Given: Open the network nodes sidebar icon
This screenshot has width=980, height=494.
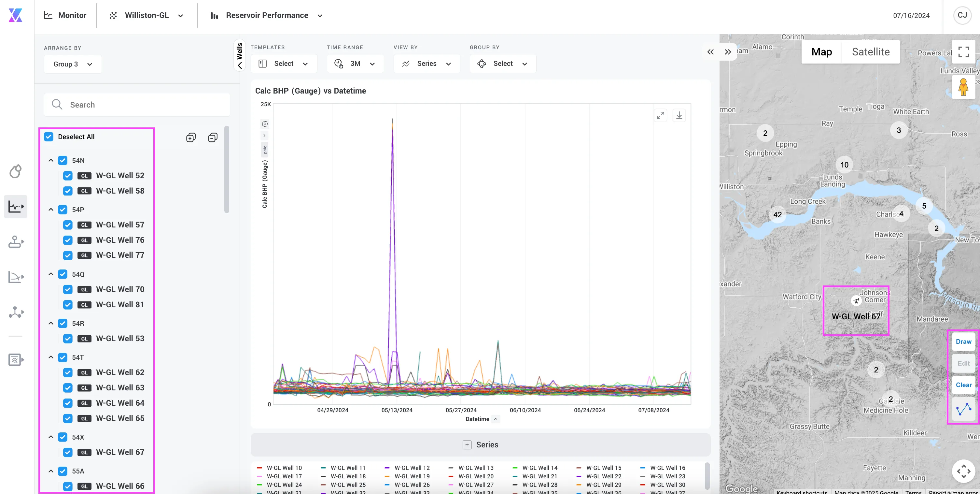Looking at the screenshot, I should [16, 312].
